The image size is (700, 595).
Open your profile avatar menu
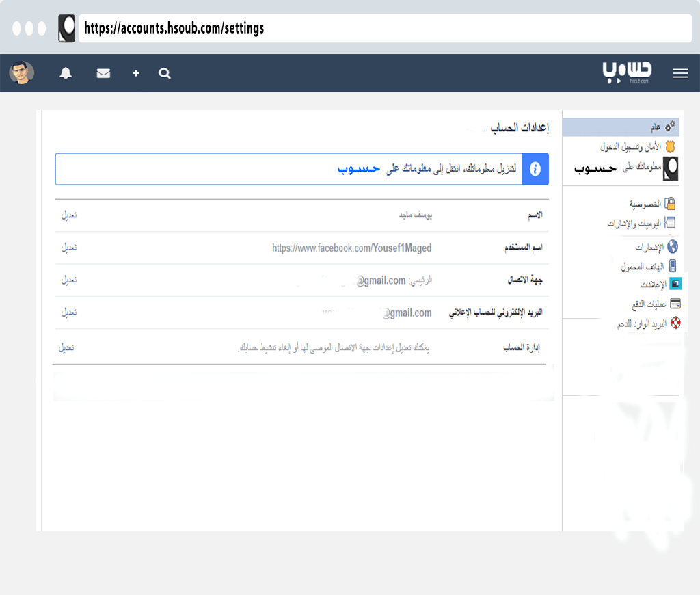point(21,73)
